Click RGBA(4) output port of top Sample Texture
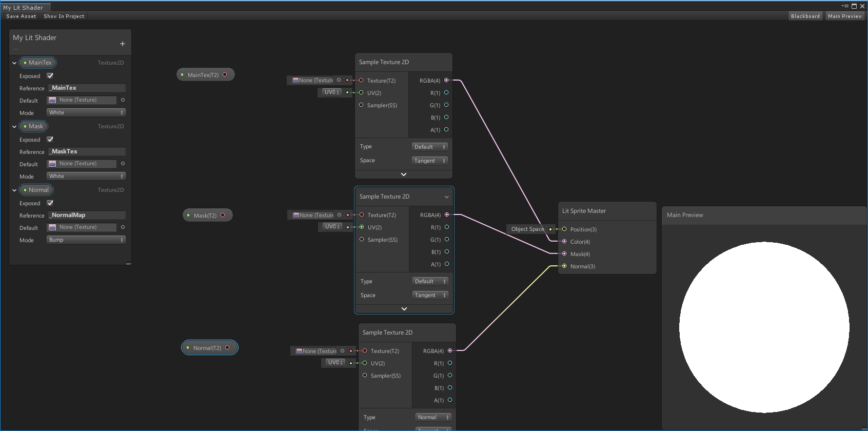 (446, 81)
